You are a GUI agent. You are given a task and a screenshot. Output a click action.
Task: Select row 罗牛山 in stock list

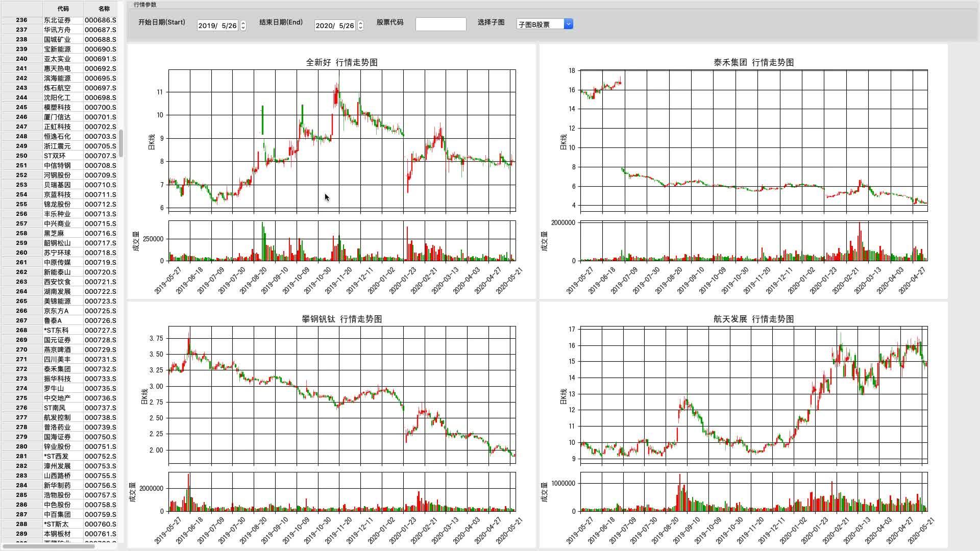(x=59, y=388)
